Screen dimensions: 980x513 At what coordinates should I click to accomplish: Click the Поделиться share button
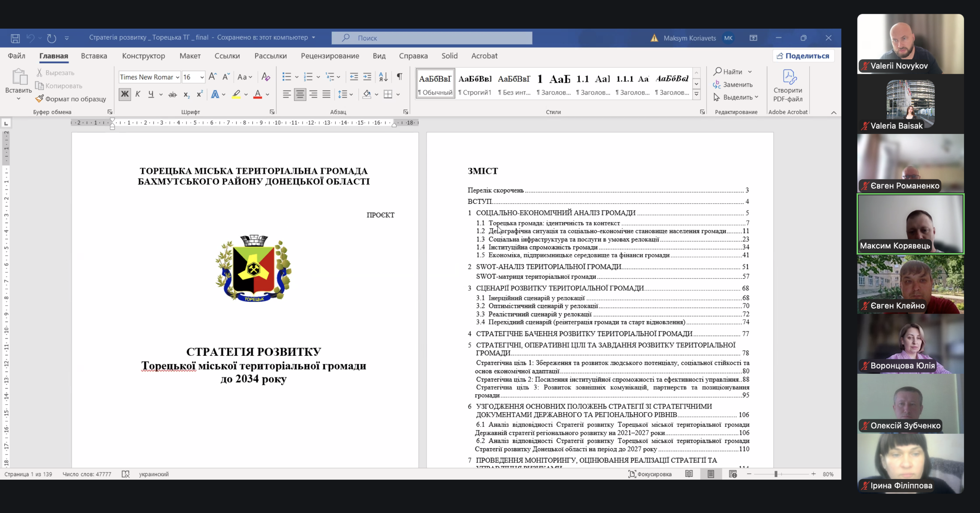click(803, 56)
